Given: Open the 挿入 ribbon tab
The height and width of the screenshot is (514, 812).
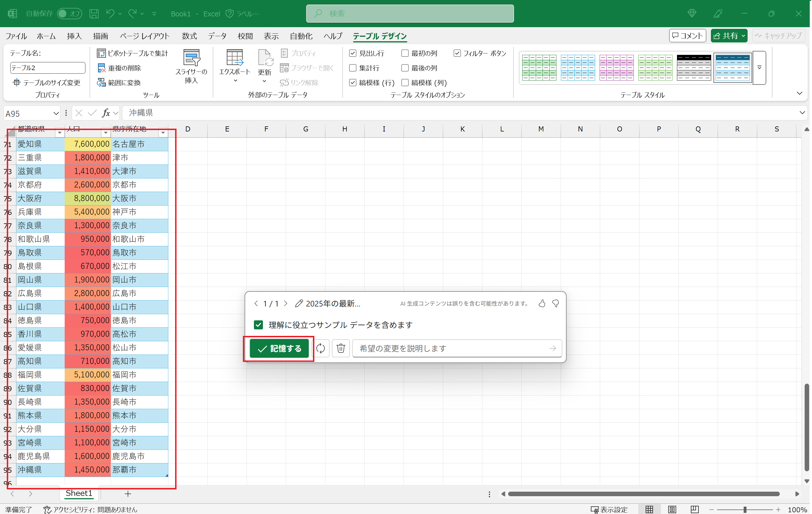Looking at the screenshot, I should (74, 36).
